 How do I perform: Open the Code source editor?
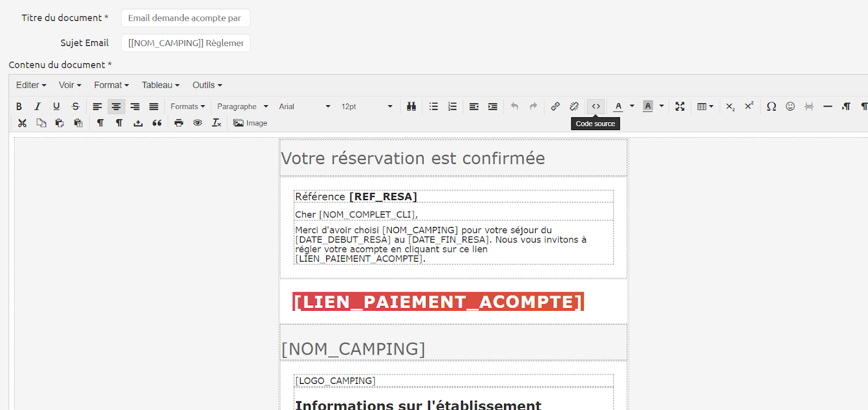596,106
